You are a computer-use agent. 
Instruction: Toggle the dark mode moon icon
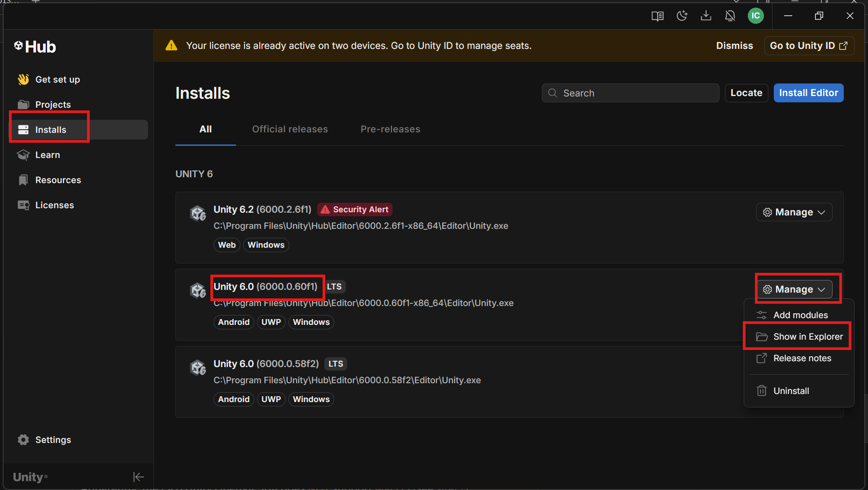click(x=682, y=16)
